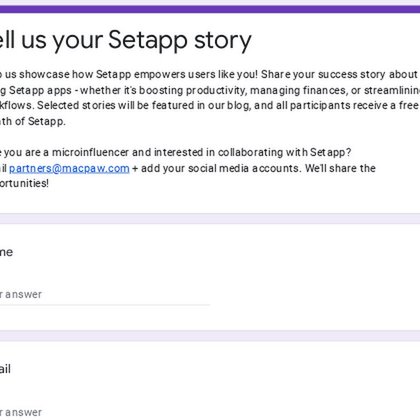
Task: Click the Name question label text
Action: 6,252
